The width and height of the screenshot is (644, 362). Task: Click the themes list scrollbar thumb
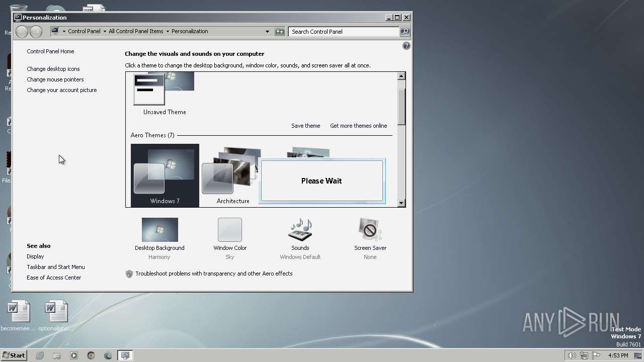pos(401,107)
